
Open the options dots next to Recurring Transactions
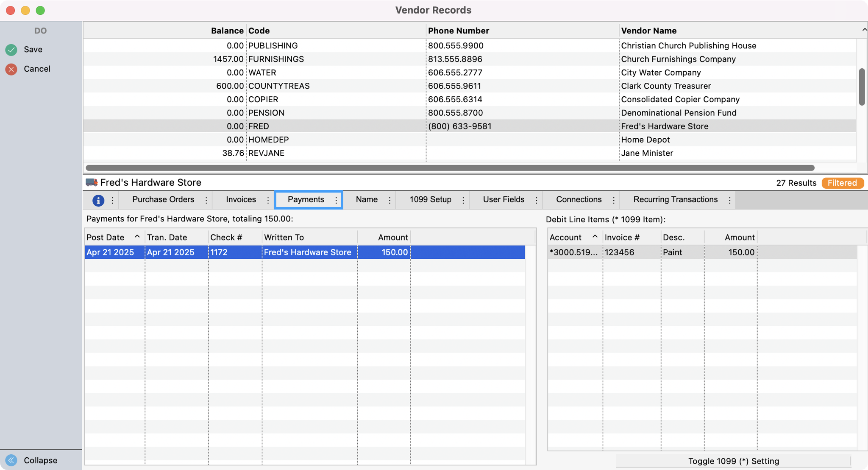(x=729, y=200)
